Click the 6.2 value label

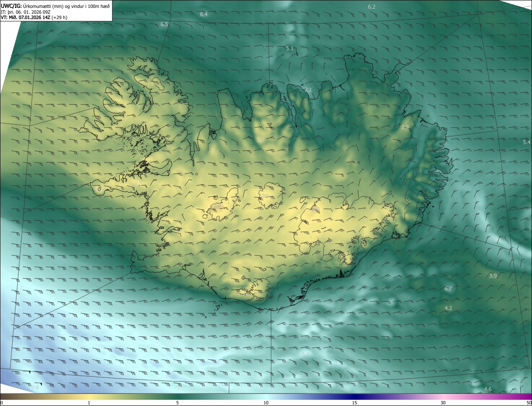[x=372, y=7]
